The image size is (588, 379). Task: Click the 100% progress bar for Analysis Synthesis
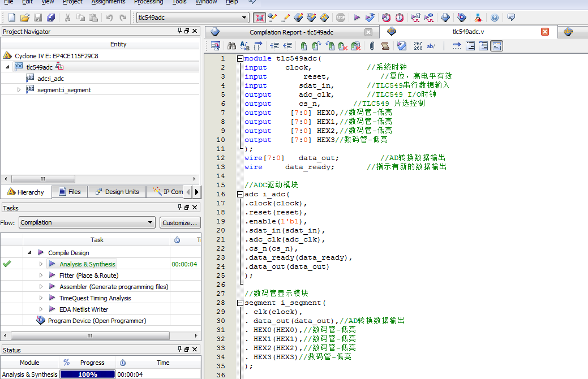pos(87,374)
